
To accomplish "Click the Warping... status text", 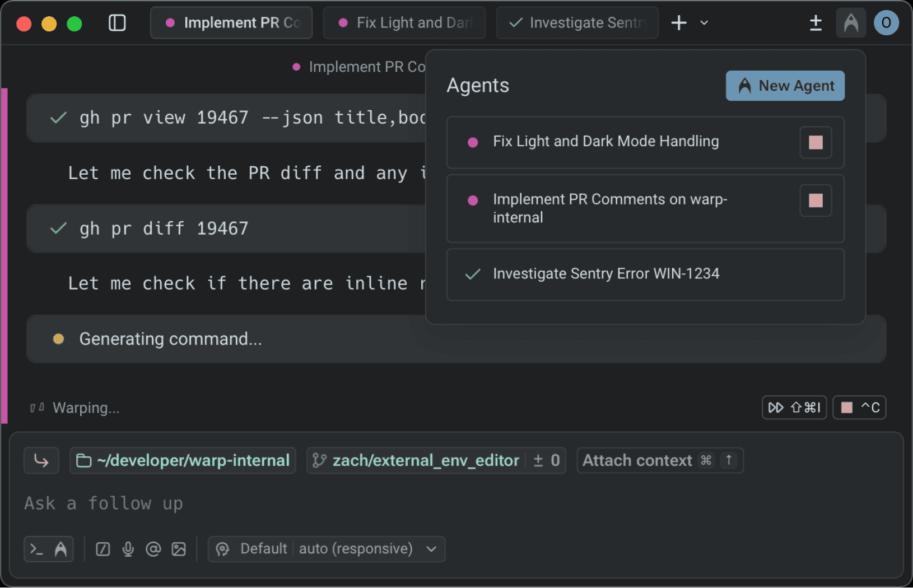I will click(x=86, y=408).
